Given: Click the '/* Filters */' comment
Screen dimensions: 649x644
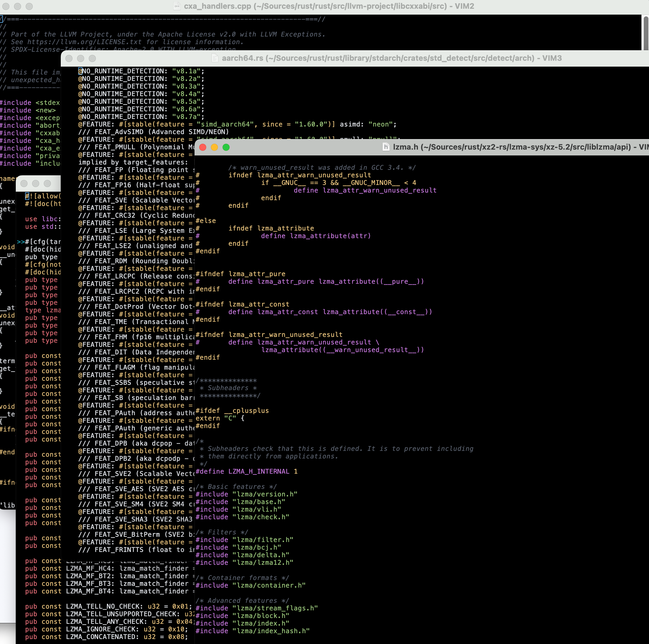Looking at the screenshot, I should [x=222, y=532].
